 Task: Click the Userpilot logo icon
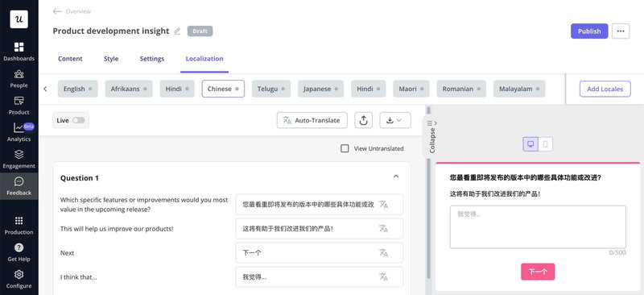click(x=19, y=19)
